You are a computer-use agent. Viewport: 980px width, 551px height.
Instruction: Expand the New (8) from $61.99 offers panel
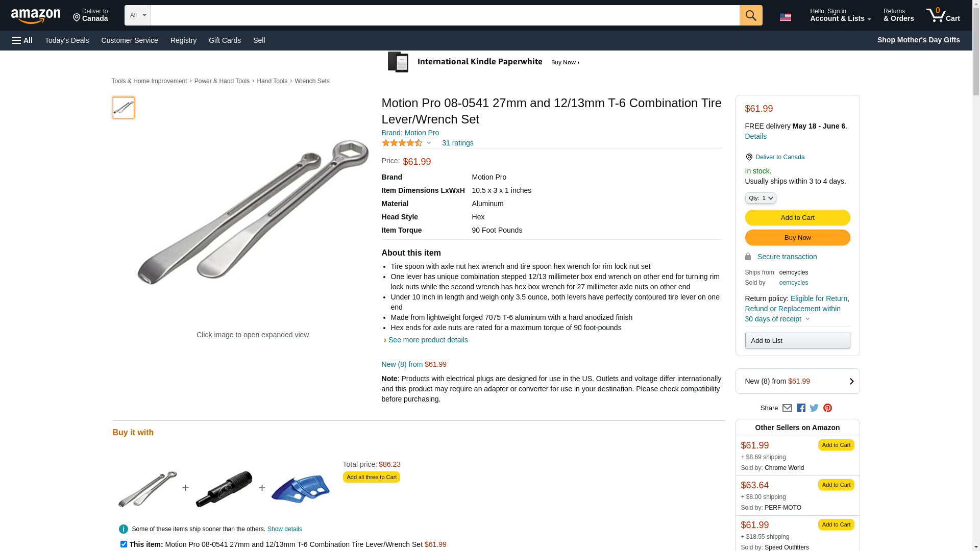coord(797,381)
